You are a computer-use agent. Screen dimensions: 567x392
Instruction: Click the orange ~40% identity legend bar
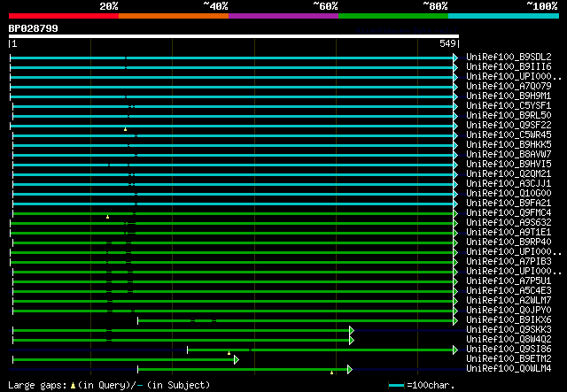point(174,16)
